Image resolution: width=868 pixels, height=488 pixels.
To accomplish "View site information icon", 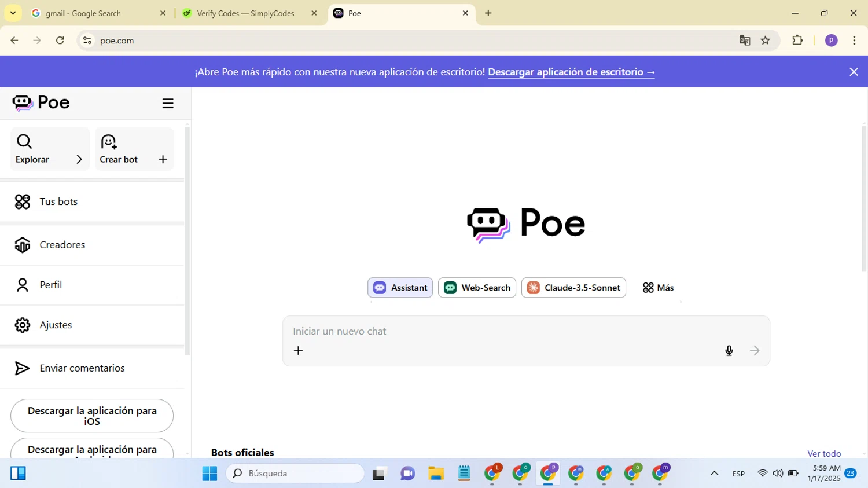I will (x=87, y=41).
